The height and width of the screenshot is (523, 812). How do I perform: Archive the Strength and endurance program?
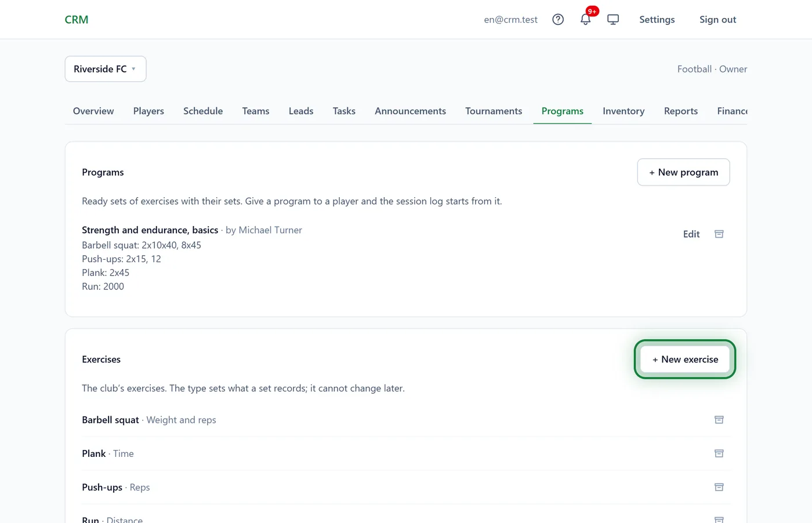(719, 234)
